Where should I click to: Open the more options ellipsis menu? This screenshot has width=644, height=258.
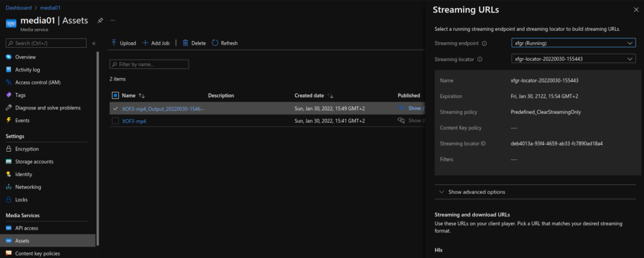tap(113, 21)
